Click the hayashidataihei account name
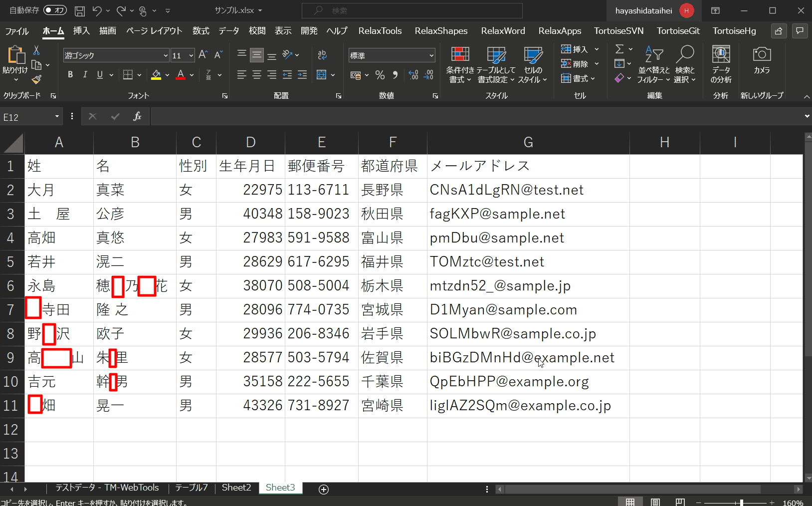The width and height of the screenshot is (812, 506). click(x=643, y=10)
